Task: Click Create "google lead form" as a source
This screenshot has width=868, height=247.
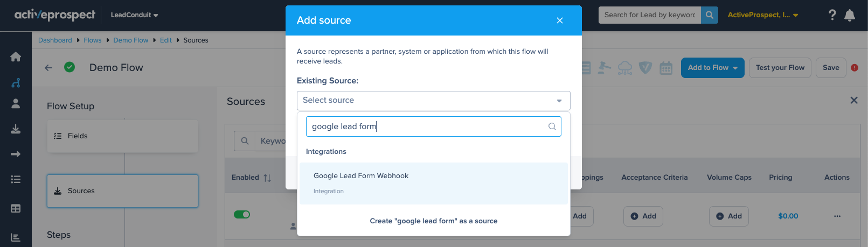Action: (433, 221)
